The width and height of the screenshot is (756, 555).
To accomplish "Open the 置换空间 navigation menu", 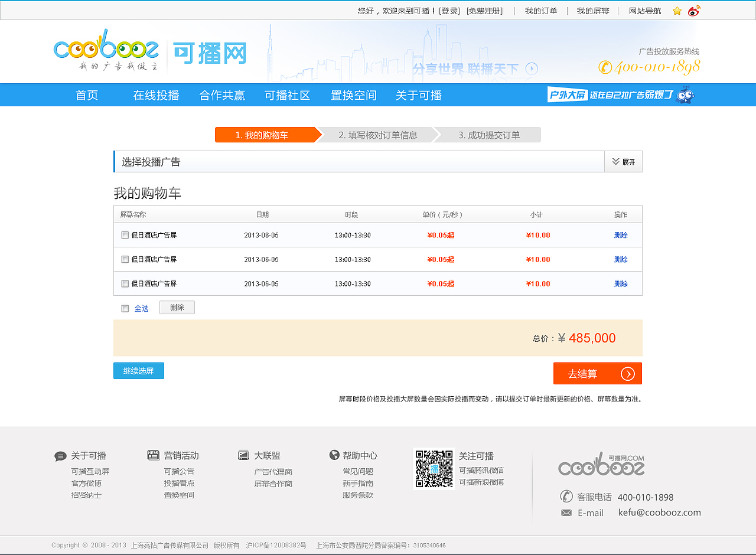I will coord(353,95).
